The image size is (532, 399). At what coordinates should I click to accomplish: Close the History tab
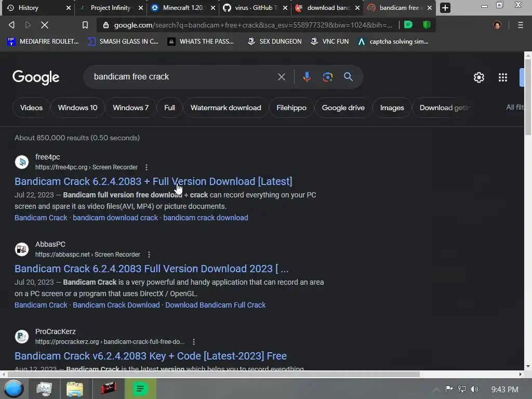tap(68, 8)
